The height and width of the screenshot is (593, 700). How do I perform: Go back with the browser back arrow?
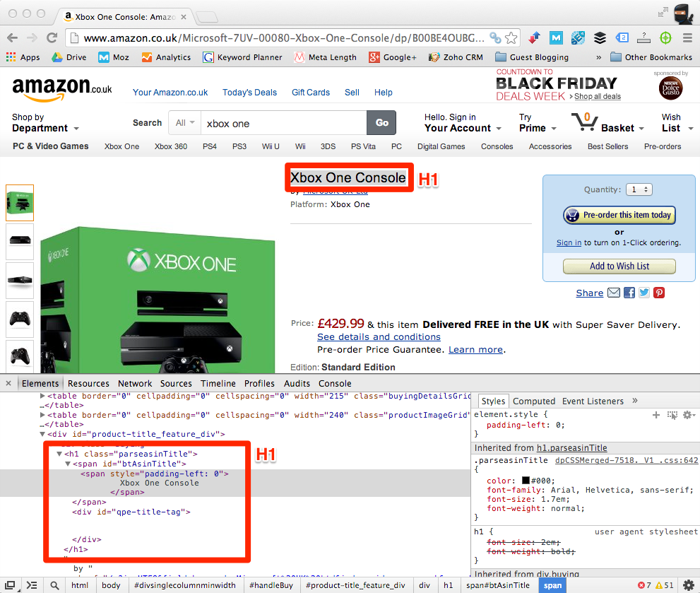pyautogui.click(x=13, y=38)
